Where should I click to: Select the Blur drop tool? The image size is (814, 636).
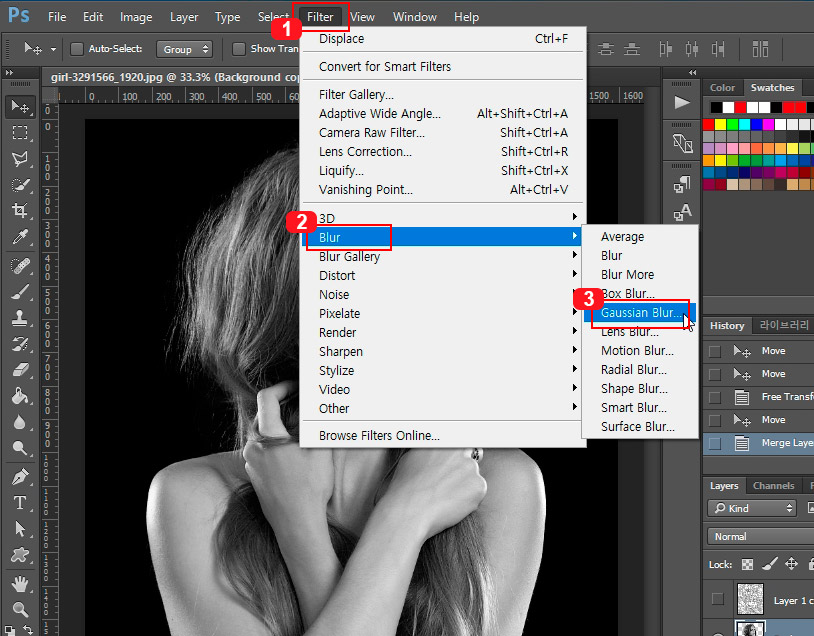pos(20,422)
